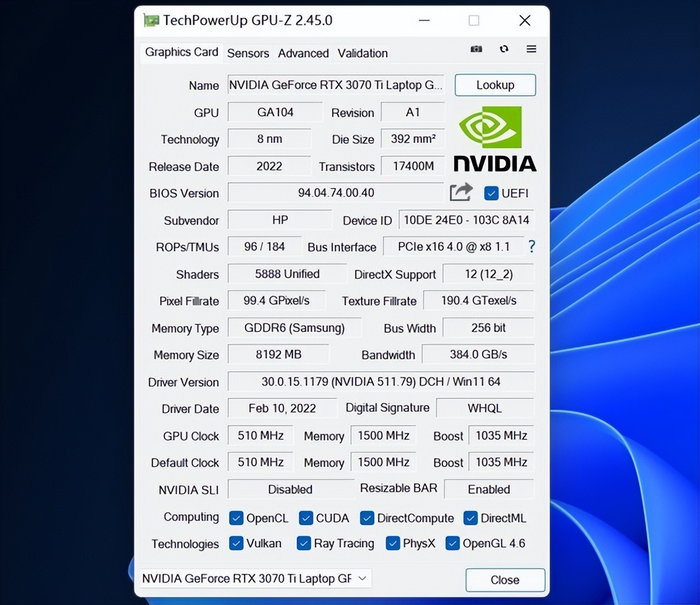Click the Release Date value 2022
This screenshot has width=700, height=605.
(x=269, y=166)
